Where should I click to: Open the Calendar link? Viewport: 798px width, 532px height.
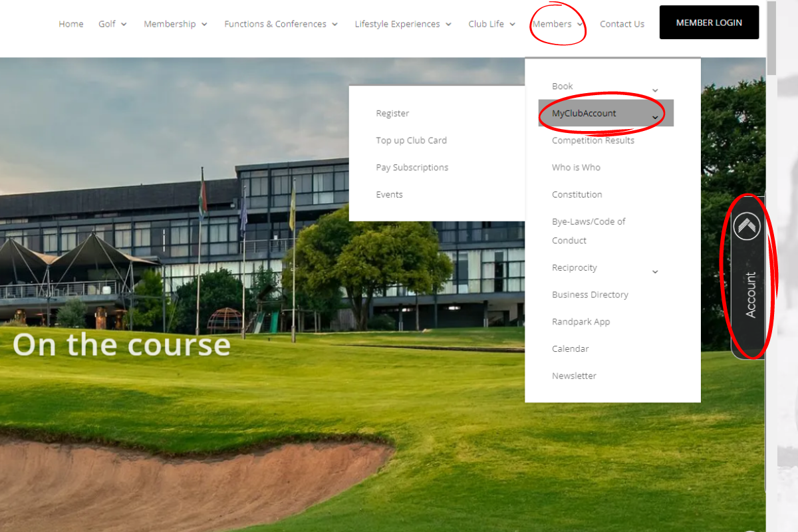[570, 349]
